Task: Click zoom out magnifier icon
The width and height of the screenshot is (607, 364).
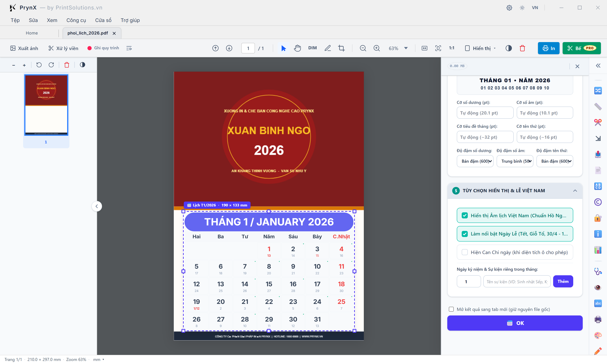Action: point(363,48)
